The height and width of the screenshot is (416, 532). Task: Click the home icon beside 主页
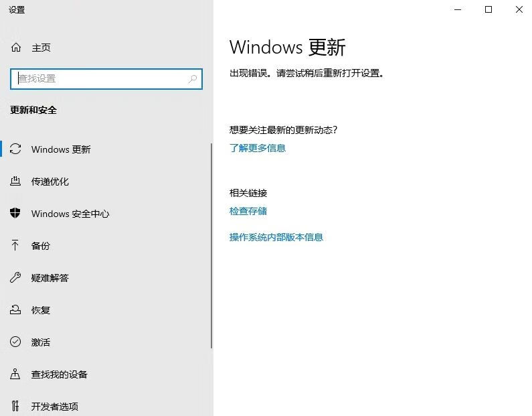pos(16,48)
